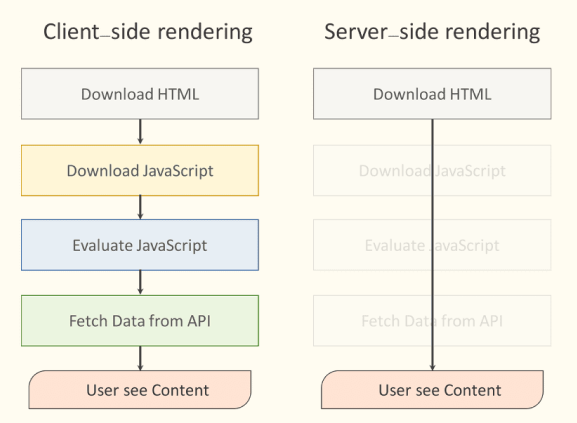Select Download HTML box under Server-side rendering
577x423 pixels.
click(432, 94)
